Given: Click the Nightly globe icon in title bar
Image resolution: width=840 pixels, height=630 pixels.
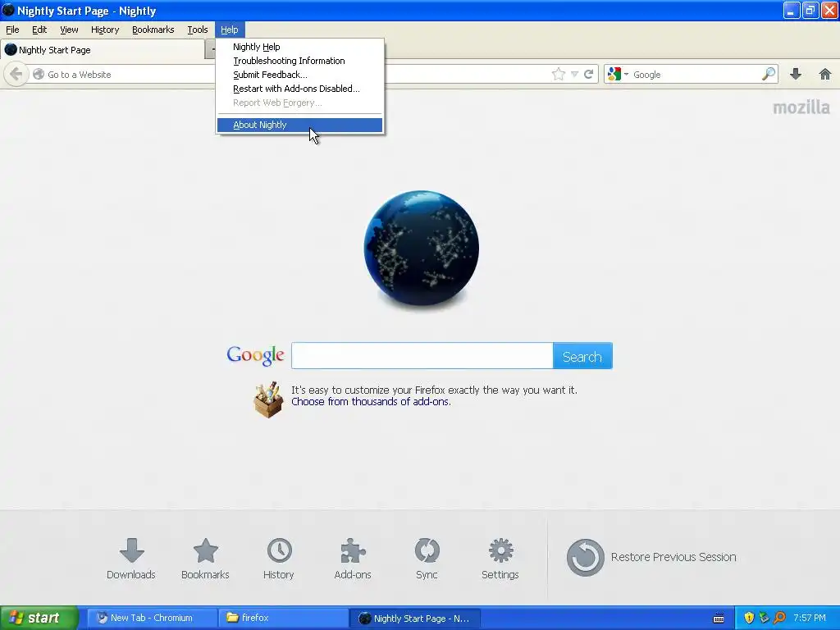Looking at the screenshot, I should [8, 10].
